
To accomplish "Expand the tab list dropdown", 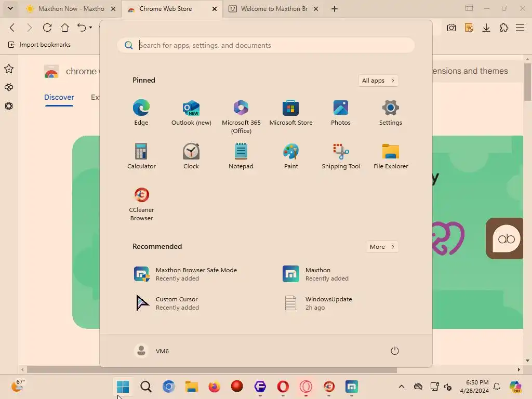I will pyautogui.click(x=10, y=8).
